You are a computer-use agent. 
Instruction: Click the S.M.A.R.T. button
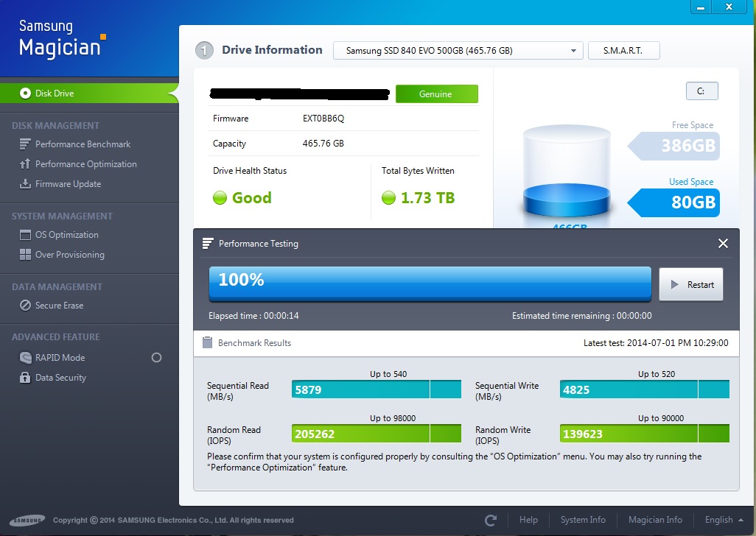coord(623,51)
